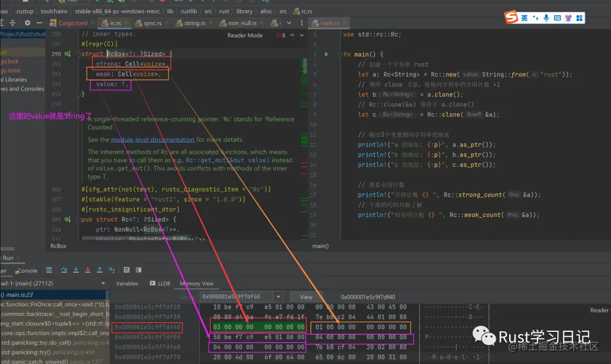This screenshot has height=364, width=611.
Task: Click the fold end marker on line 294
Action: pos(79,94)
